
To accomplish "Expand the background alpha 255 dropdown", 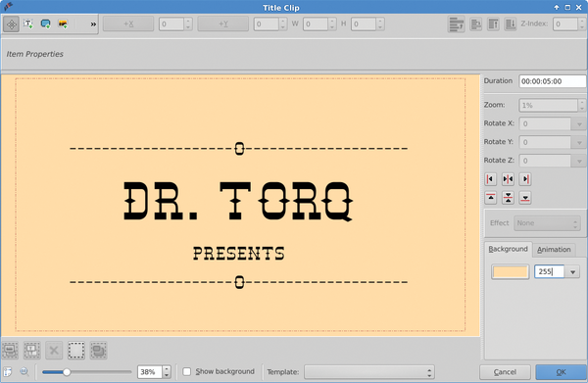I will point(572,272).
